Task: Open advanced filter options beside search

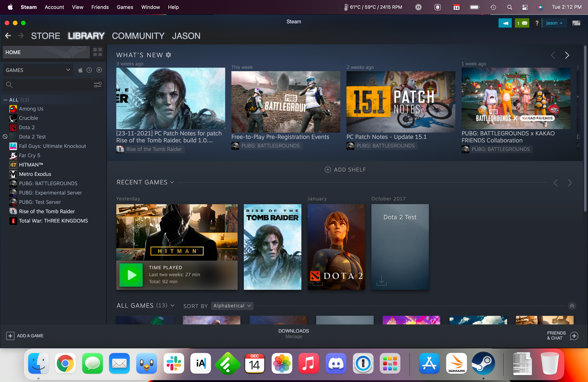Action: point(98,85)
